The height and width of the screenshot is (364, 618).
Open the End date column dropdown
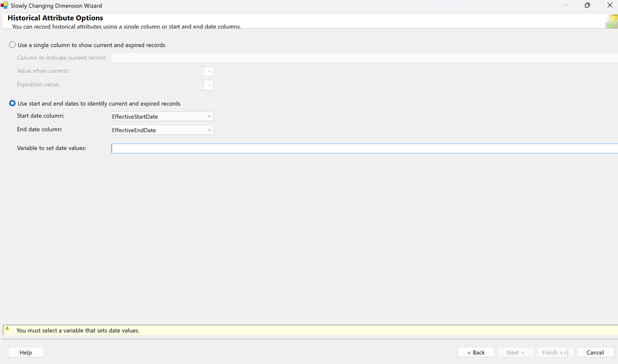[162, 130]
